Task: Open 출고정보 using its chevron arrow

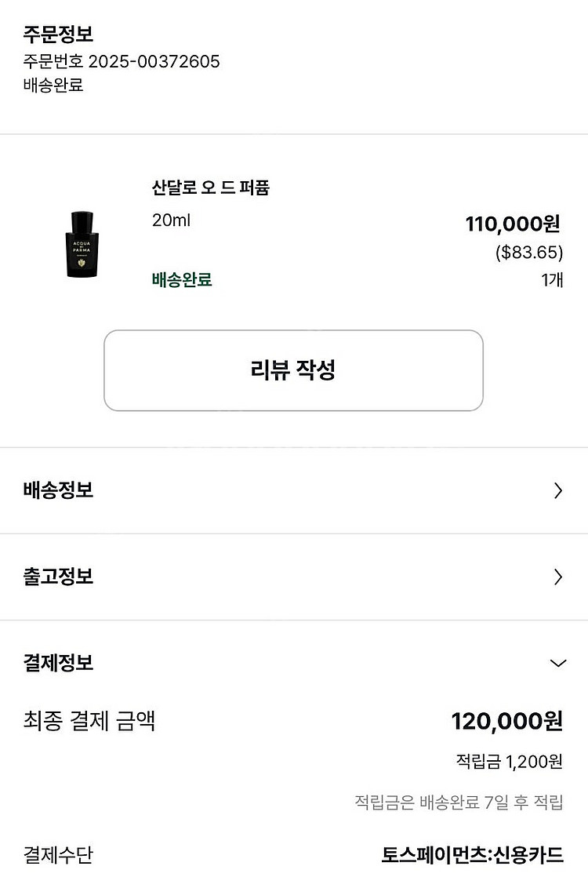Action: point(558,577)
